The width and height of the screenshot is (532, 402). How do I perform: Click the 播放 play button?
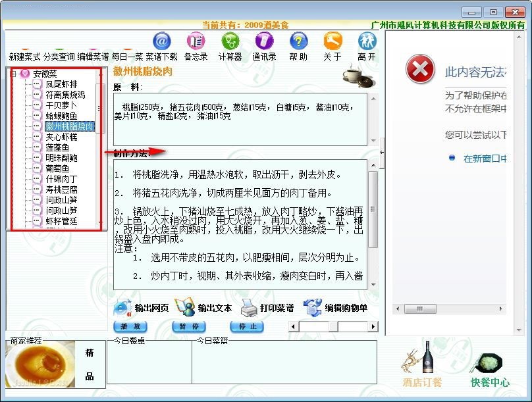coord(130,326)
